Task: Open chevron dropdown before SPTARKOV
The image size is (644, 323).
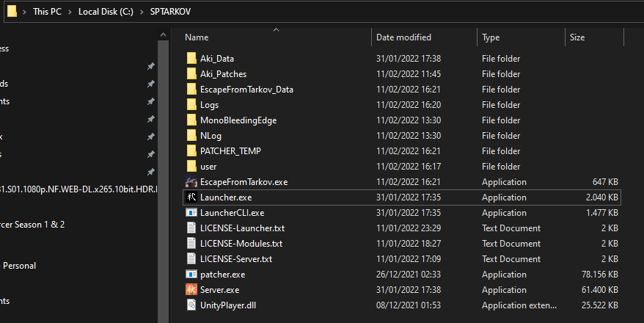Action: point(142,12)
